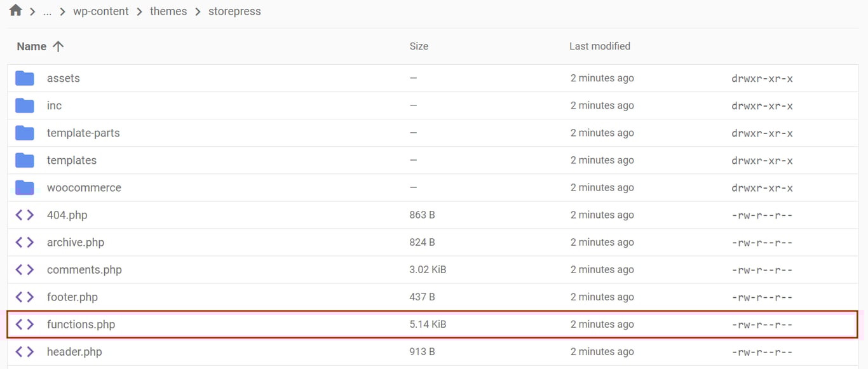Sort files by the Size column
Viewport: 868px width, 369px height.
(x=419, y=46)
